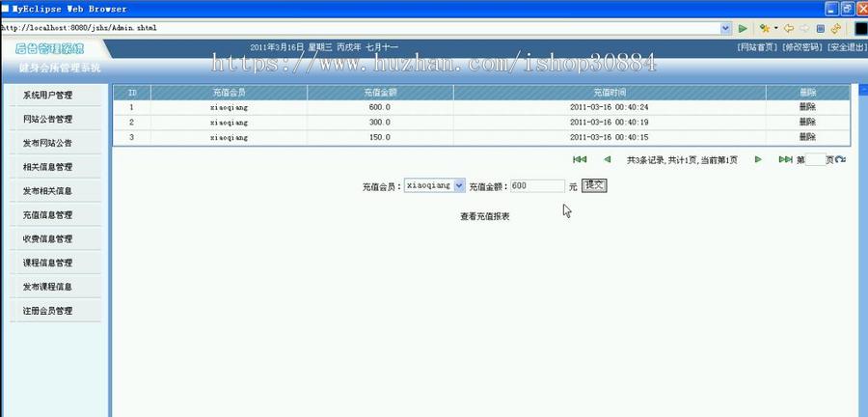Open 发布课程信息 in sidebar
Screen dimensions: 868x417
(47, 287)
